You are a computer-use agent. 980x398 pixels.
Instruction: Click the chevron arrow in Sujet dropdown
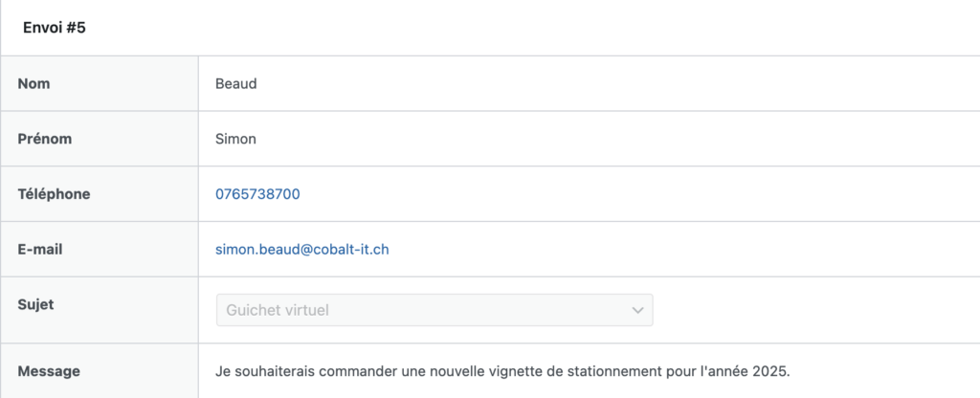(637, 310)
